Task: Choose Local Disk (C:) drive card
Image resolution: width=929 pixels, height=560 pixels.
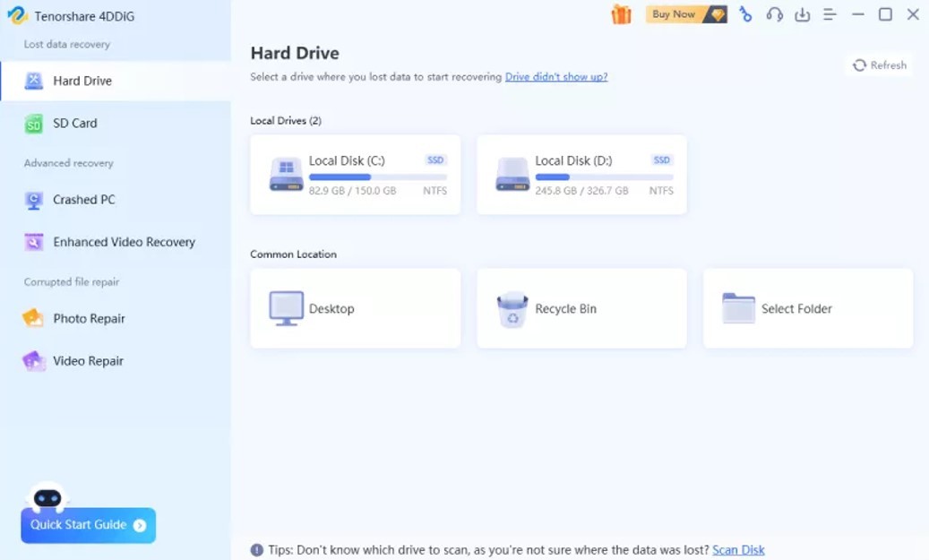Action: coord(355,175)
